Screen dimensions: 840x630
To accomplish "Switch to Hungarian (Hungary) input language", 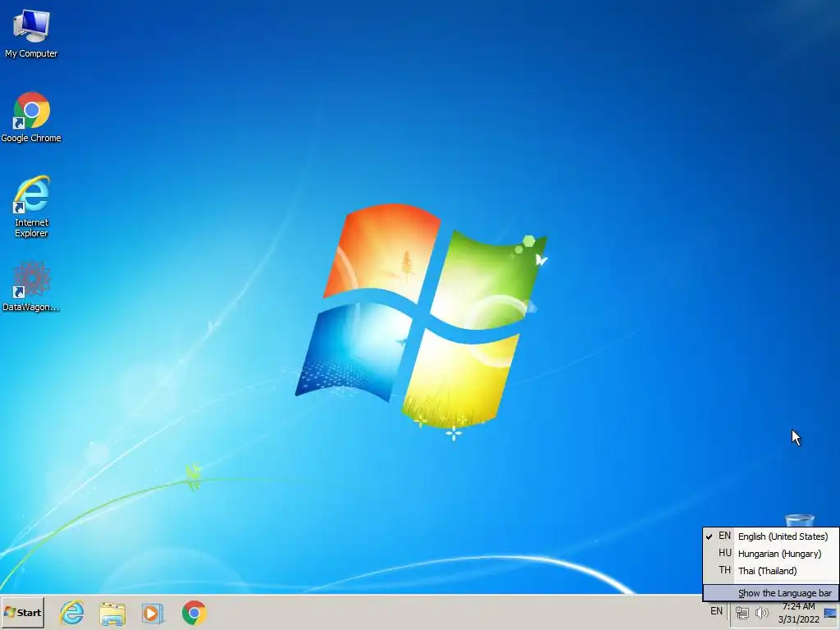I will point(771,554).
